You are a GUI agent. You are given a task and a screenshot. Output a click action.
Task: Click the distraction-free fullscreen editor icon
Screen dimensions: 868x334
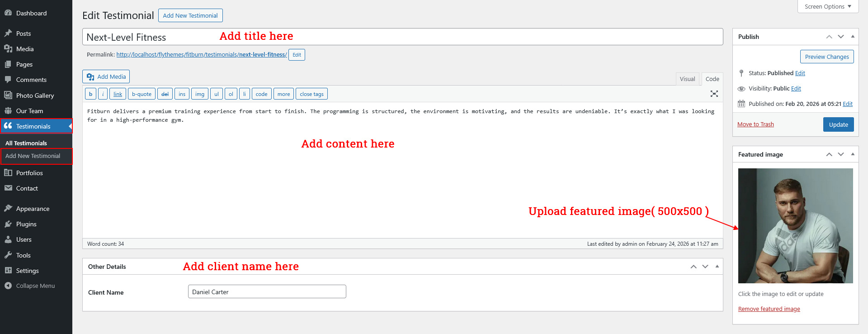point(714,94)
